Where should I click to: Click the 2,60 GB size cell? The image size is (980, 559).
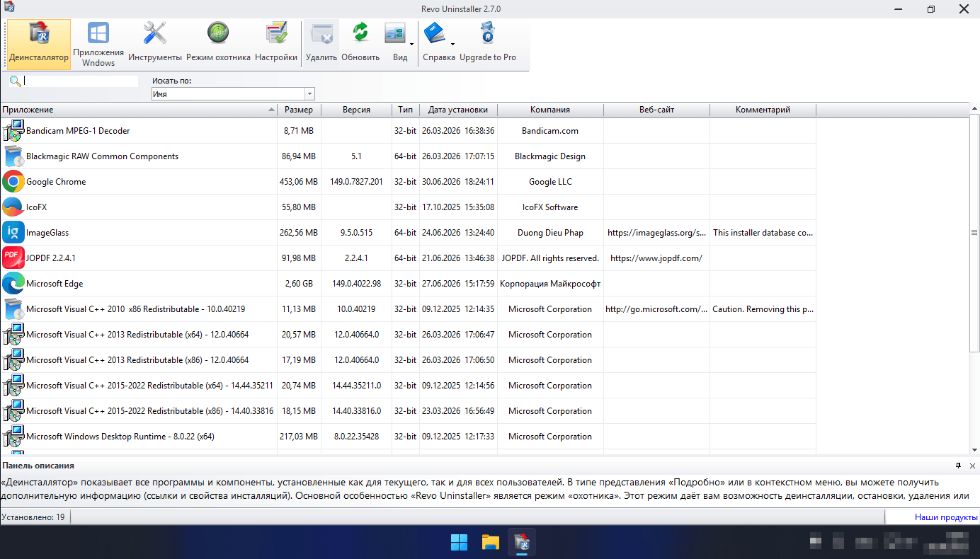[x=299, y=284]
